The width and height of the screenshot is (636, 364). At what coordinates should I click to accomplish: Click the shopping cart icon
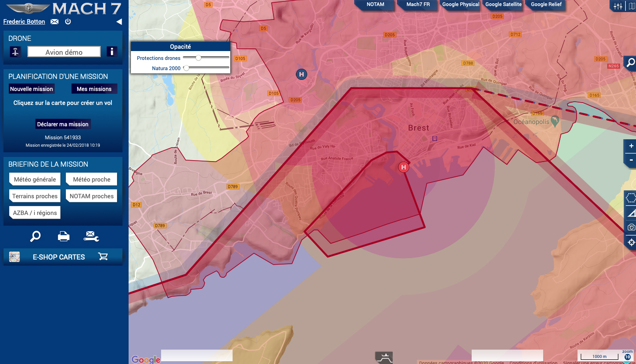pyautogui.click(x=103, y=256)
